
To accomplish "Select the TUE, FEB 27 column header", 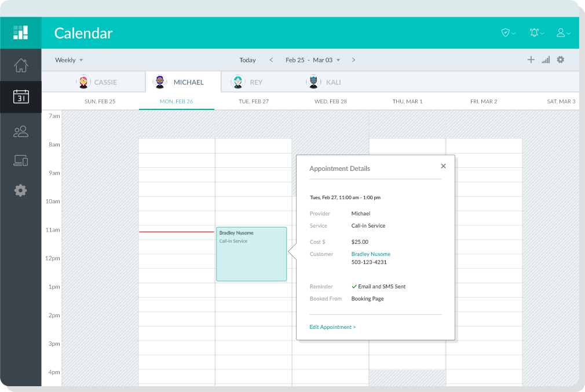I will (x=254, y=101).
